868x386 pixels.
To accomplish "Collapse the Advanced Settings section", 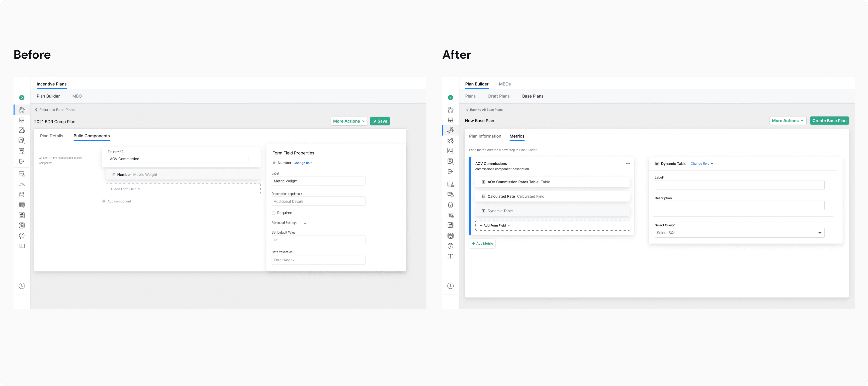I will (x=305, y=223).
